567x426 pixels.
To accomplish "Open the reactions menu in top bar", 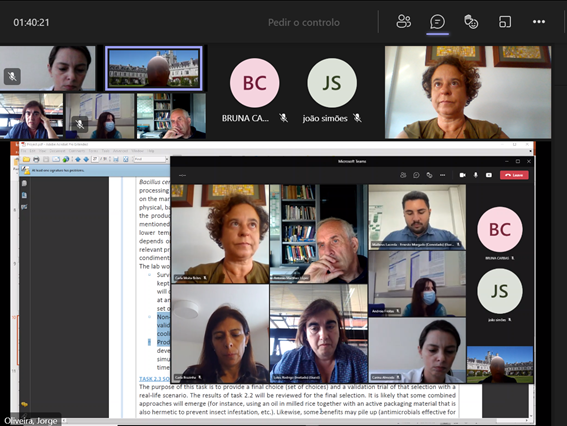I will (x=471, y=22).
